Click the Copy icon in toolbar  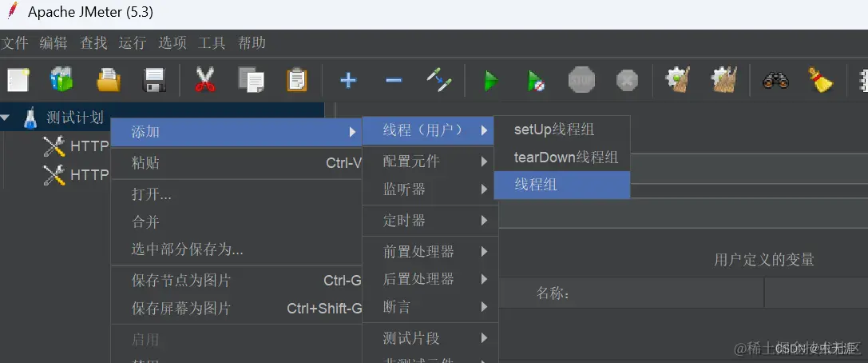[251, 81]
